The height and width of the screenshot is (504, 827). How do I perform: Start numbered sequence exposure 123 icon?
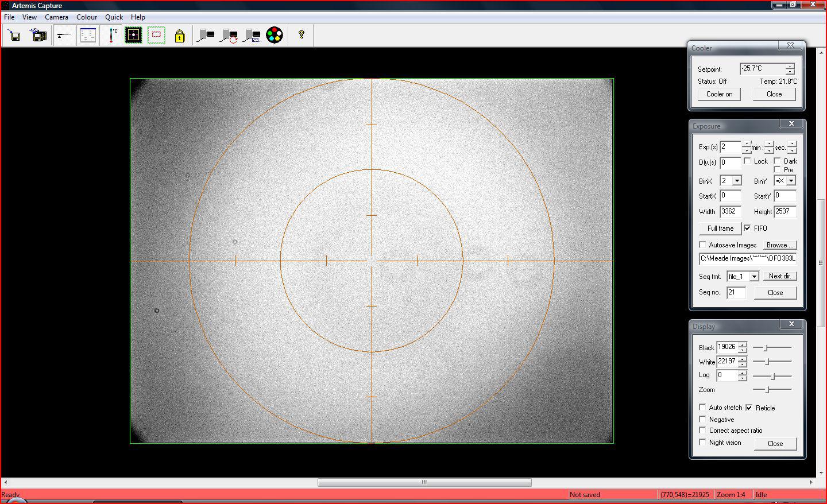(252, 36)
